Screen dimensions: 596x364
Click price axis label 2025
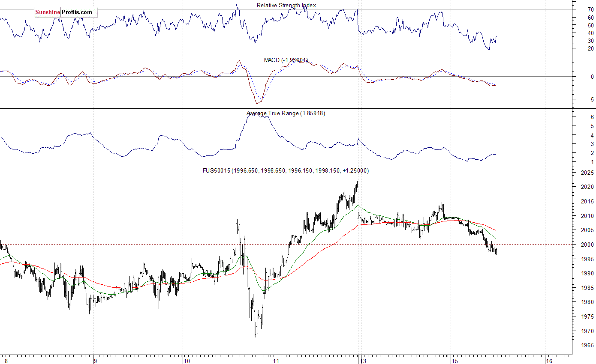[587, 173]
